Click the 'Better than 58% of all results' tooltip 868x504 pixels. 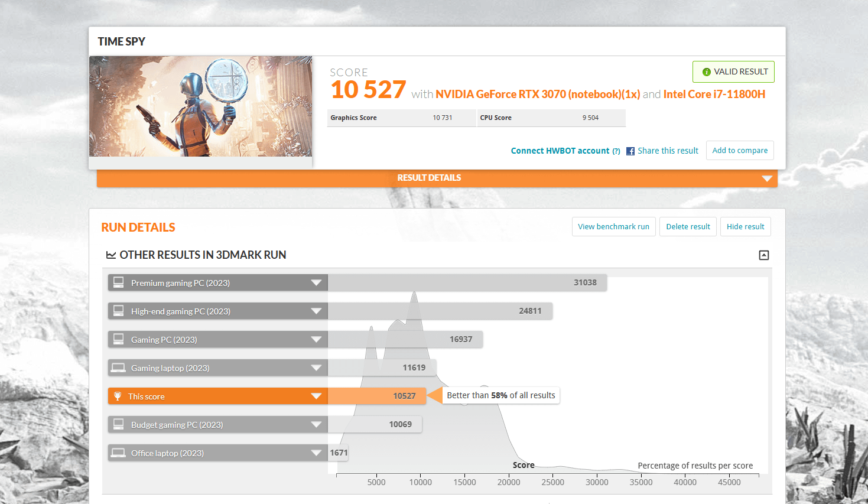(501, 395)
